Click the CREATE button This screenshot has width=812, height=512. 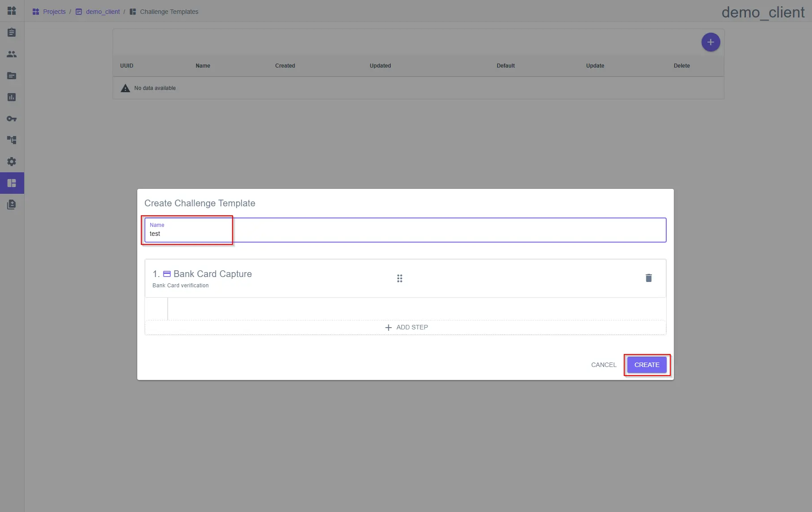click(646, 365)
